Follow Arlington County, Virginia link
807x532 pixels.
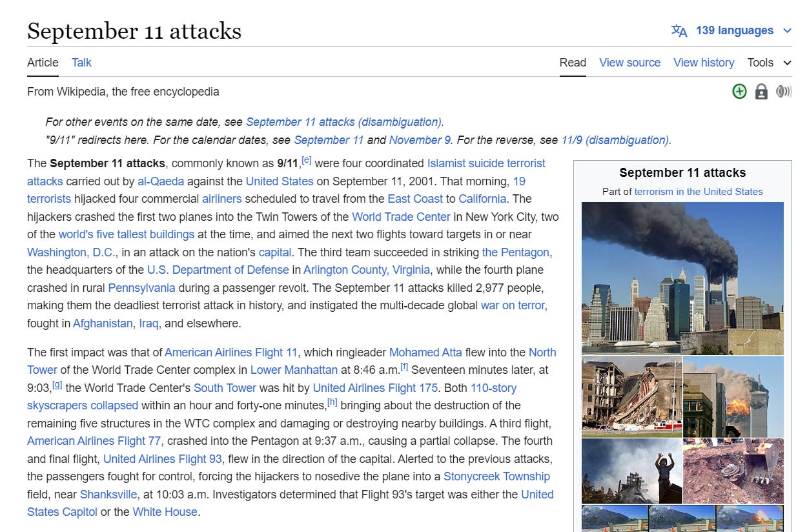point(367,270)
